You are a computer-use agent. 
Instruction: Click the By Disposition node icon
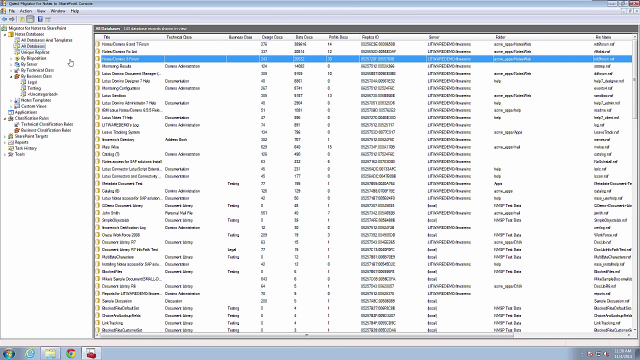pyautogui.click(x=17, y=58)
